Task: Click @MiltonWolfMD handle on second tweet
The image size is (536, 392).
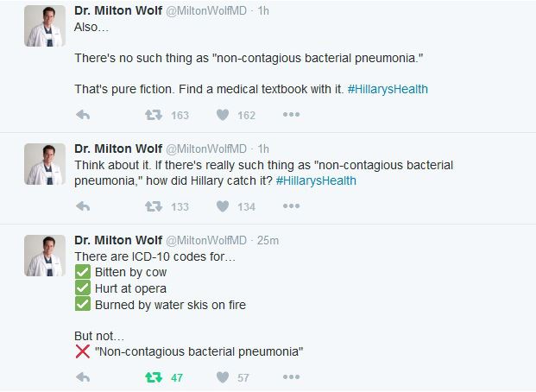Action: (x=205, y=149)
